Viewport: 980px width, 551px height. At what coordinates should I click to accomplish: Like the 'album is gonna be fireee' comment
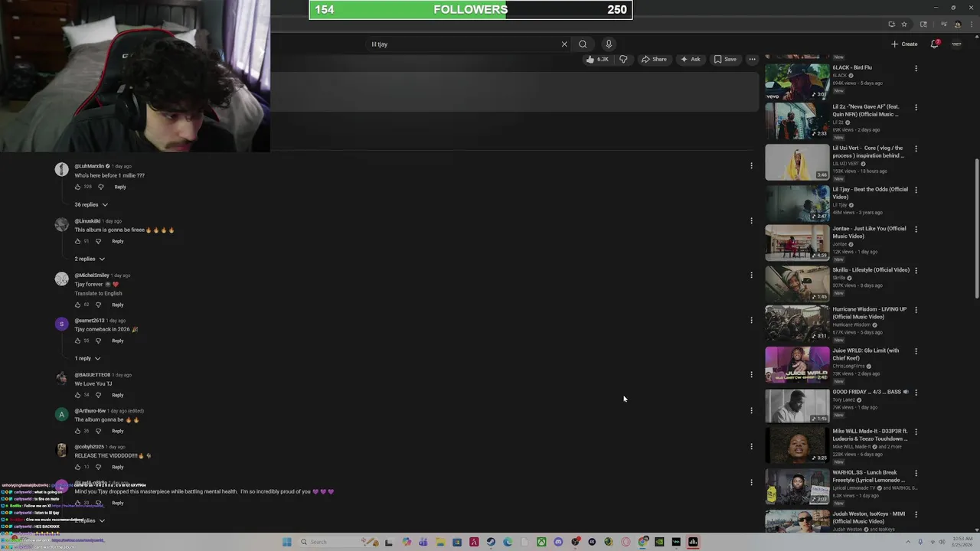click(77, 241)
